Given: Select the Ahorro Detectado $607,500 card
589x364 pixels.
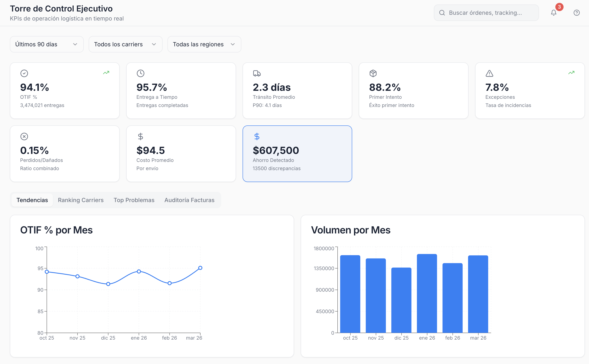Looking at the screenshot, I should [297, 154].
